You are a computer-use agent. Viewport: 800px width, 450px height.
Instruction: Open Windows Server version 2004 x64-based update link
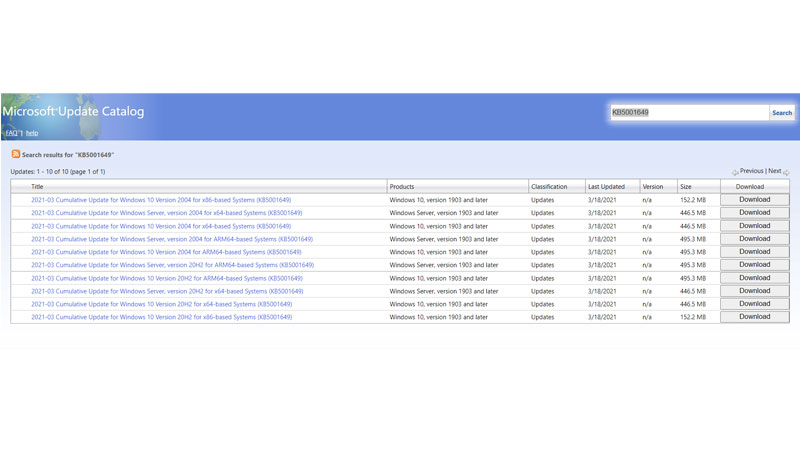pos(167,213)
